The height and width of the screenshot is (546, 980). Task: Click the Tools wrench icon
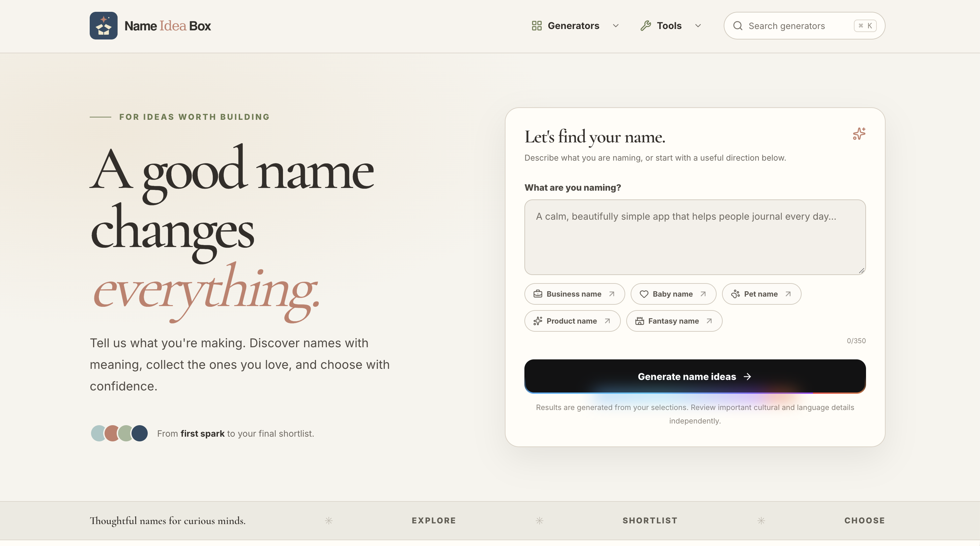645,26
